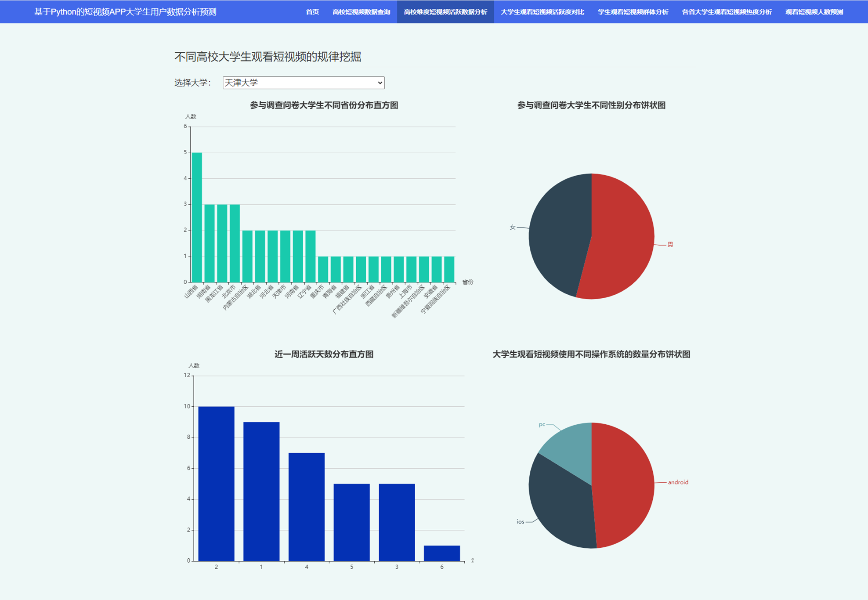Click the site title in the header
The width and height of the screenshot is (868, 600).
tap(125, 12)
